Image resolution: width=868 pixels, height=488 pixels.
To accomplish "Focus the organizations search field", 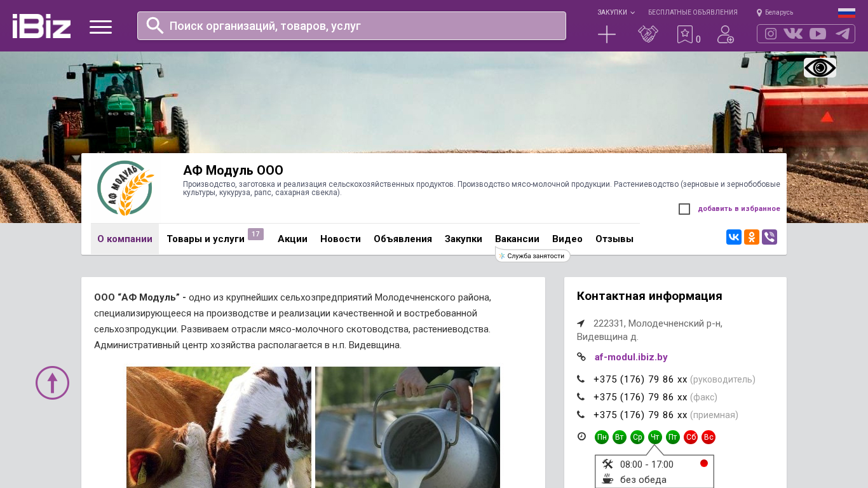I will [x=351, y=25].
